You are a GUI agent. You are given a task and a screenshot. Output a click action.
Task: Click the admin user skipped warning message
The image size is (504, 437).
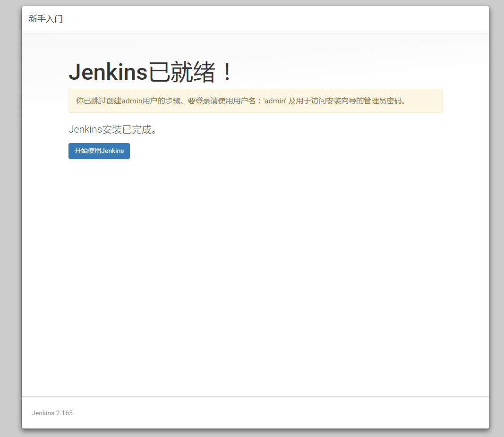(x=255, y=101)
